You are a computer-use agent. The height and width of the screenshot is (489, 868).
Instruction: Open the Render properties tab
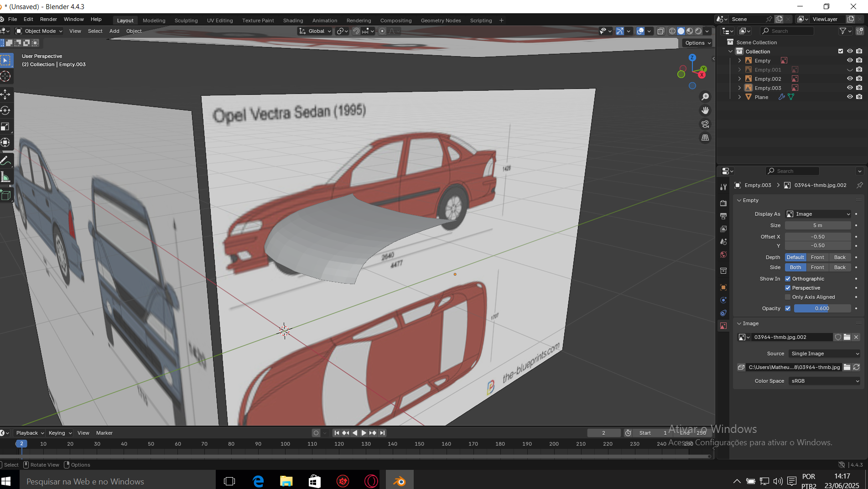(x=723, y=203)
